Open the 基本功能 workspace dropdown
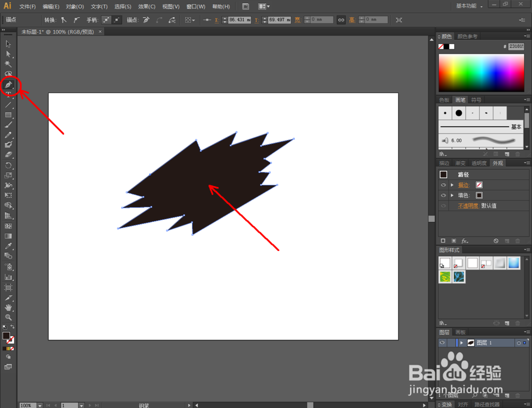532x408 pixels. [470, 6]
